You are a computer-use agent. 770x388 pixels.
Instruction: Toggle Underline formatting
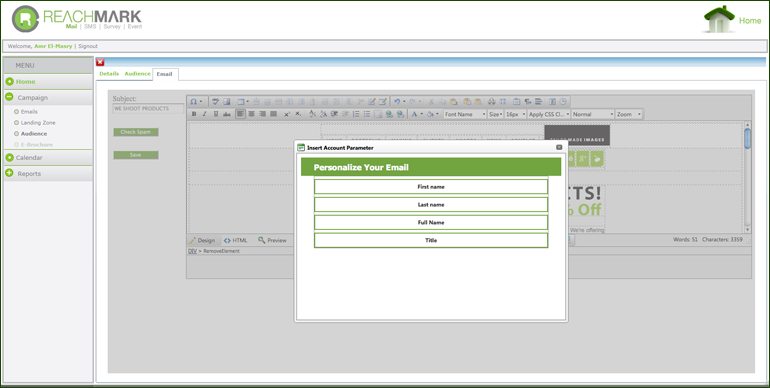tap(216, 114)
